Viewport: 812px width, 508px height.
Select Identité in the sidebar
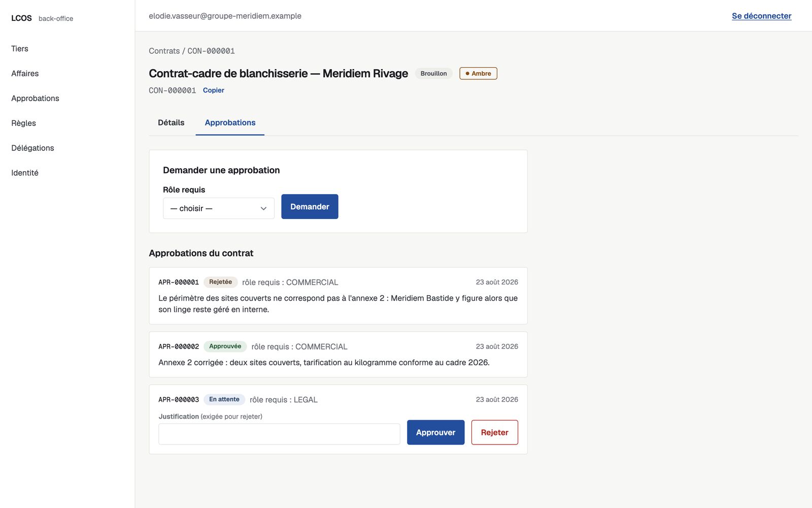click(x=25, y=173)
